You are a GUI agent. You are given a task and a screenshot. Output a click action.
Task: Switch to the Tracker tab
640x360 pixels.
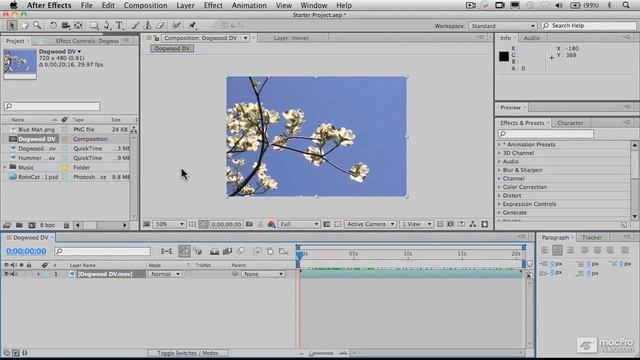(592, 237)
